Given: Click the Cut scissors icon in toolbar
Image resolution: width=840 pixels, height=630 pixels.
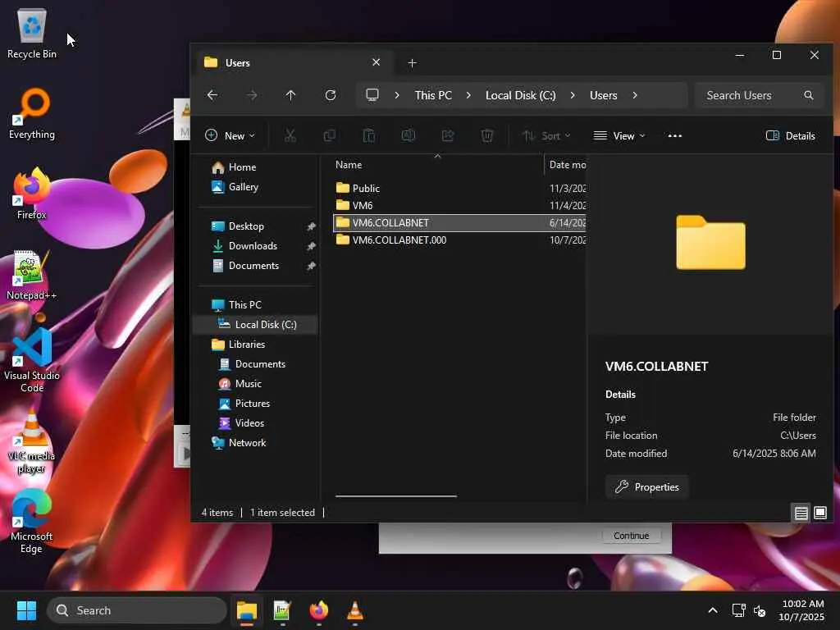Looking at the screenshot, I should [290, 136].
